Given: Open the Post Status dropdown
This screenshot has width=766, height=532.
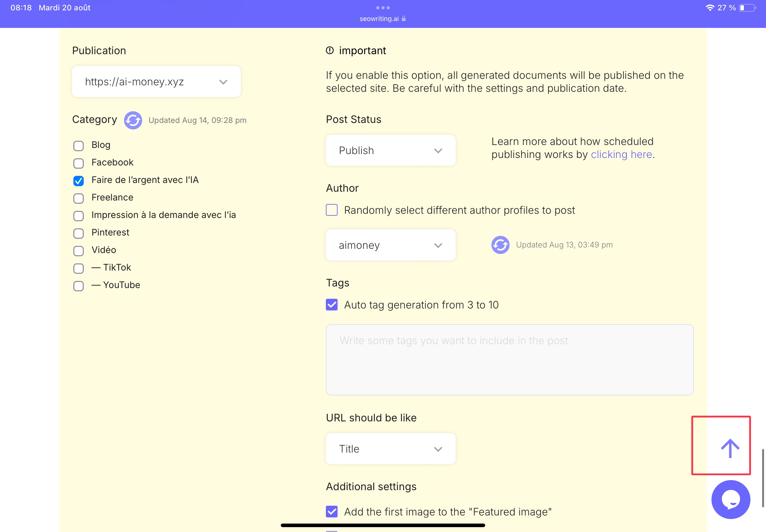Looking at the screenshot, I should point(390,150).
